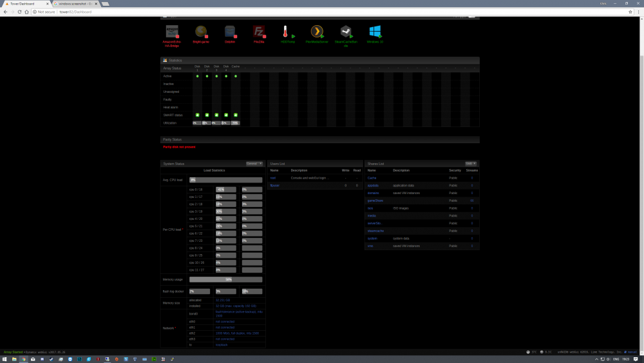Open the Windows Start button
This screenshot has height=363, width=644.
[x=5, y=359]
